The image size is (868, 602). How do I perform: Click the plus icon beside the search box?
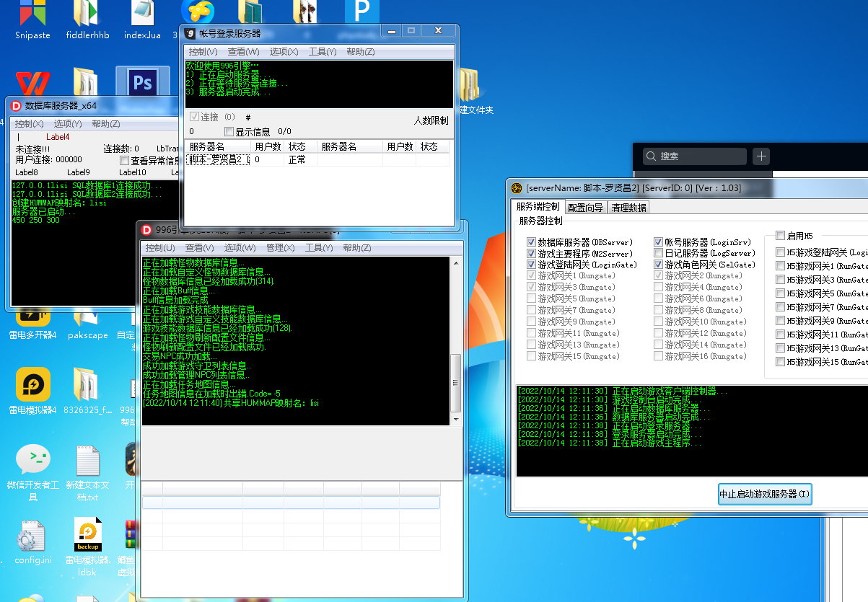pyautogui.click(x=761, y=156)
